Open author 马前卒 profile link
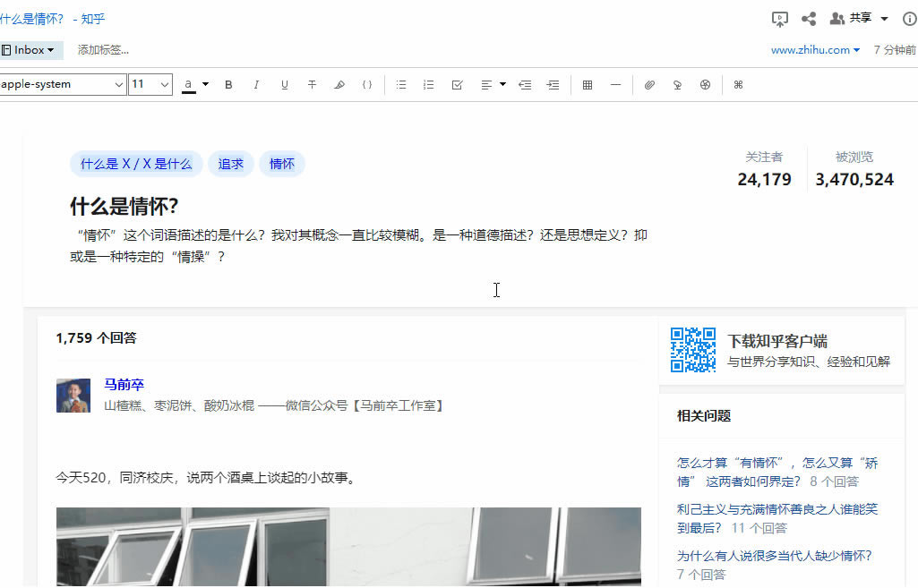918x588 pixels. click(124, 385)
